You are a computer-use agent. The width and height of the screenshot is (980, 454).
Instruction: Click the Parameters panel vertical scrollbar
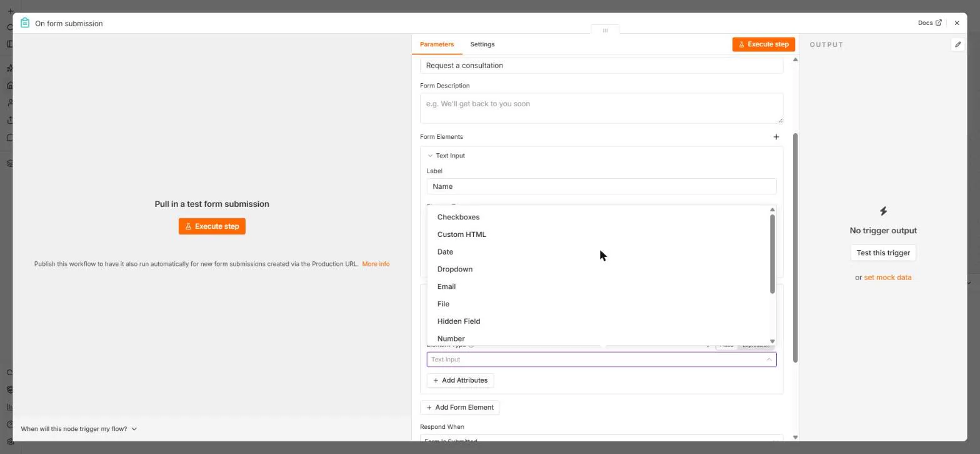click(796, 248)
